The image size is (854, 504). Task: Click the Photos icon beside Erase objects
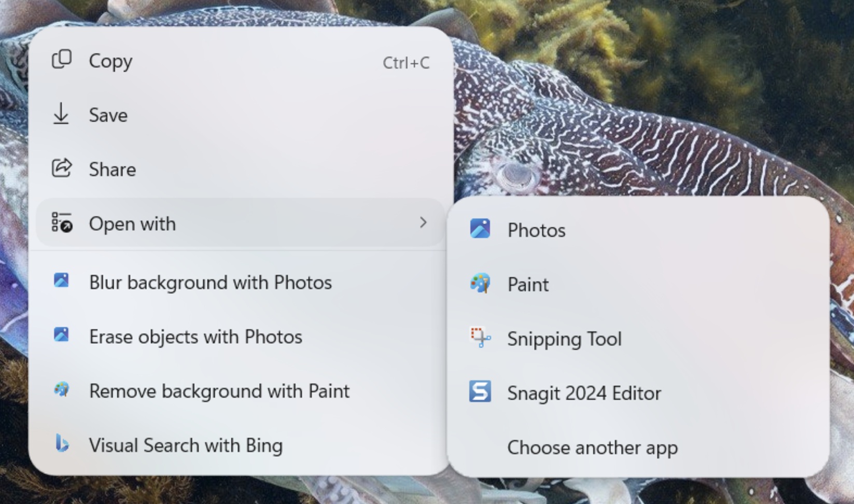pyautogui.click(x=61, y=334)
